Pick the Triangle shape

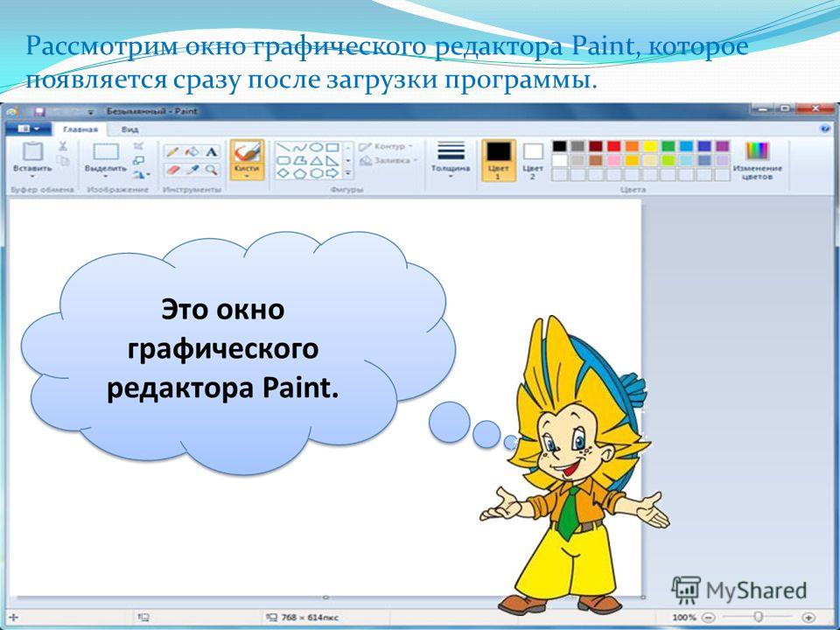coord(316,160)
